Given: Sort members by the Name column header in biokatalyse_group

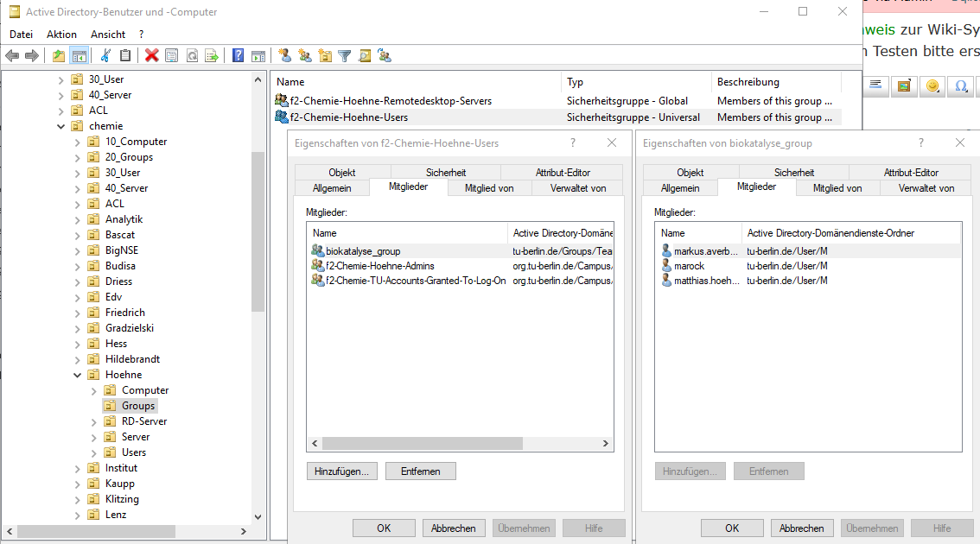Looking at the screenshot, I should (x=699, y=233).
